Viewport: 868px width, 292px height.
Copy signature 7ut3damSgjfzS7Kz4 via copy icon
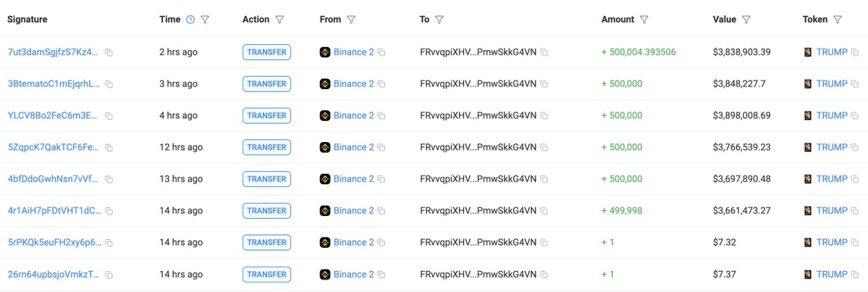(109, 52)
